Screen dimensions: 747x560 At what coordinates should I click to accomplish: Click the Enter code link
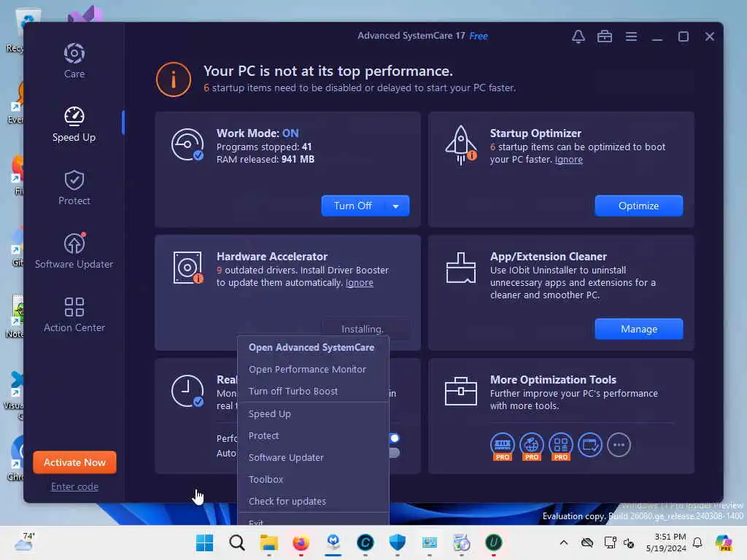[x=75, y=486]
